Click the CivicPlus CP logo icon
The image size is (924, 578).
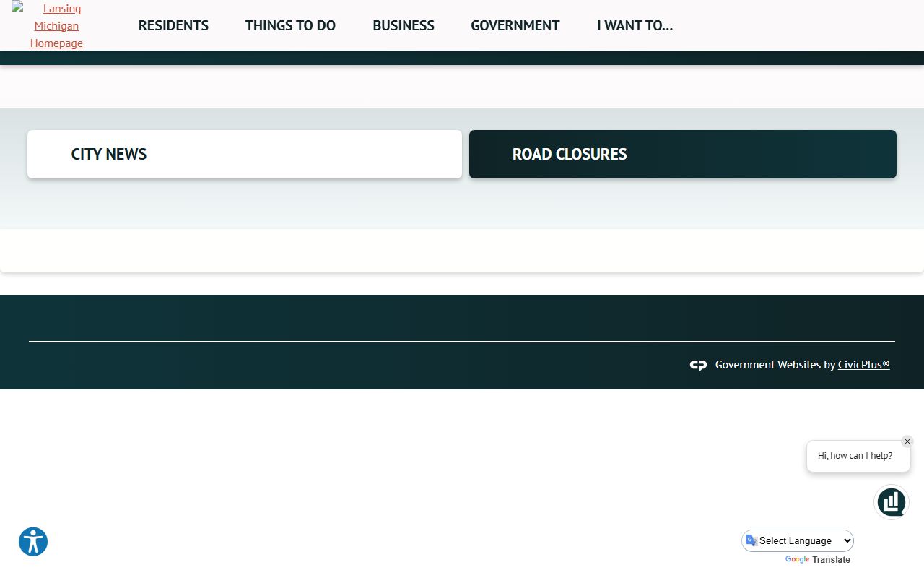click(x=698, y=365)
